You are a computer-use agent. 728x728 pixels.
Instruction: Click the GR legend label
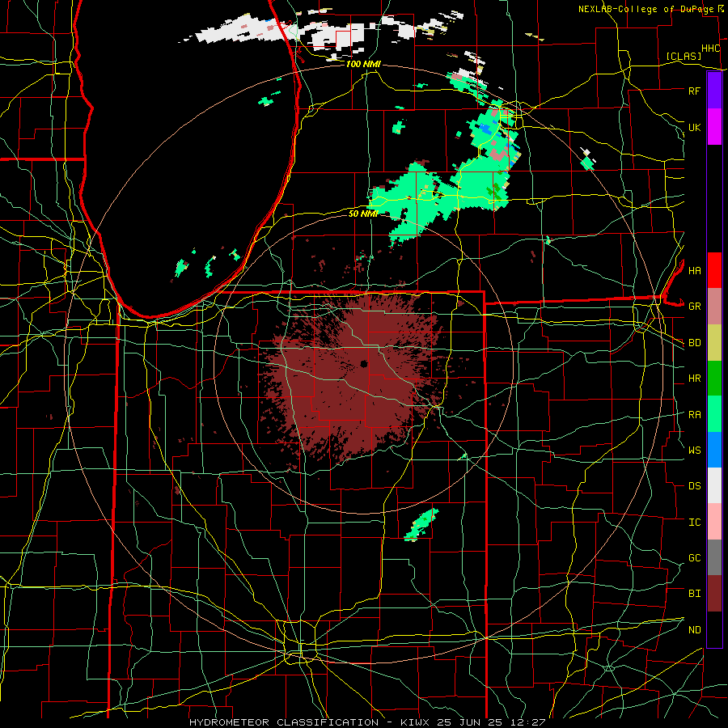pos(694,307)
